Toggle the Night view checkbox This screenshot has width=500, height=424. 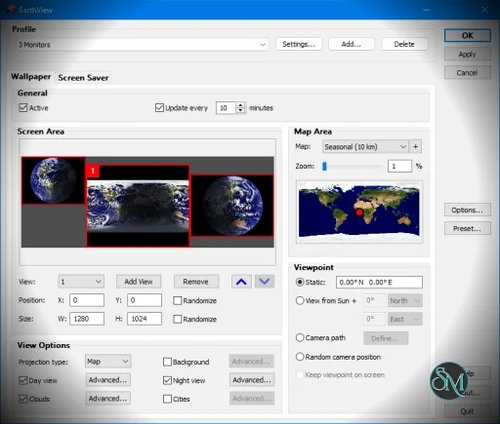(167, 380)
